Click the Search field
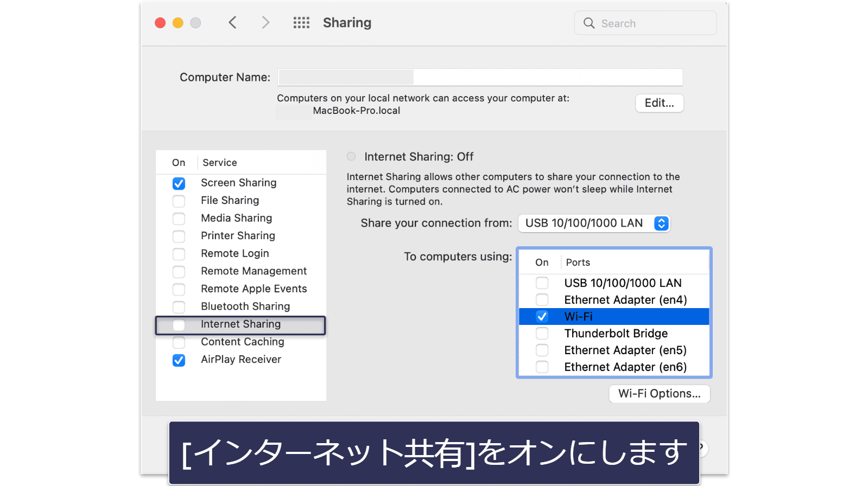This screenshot has width=868, height=486. (x=645, y=23)
